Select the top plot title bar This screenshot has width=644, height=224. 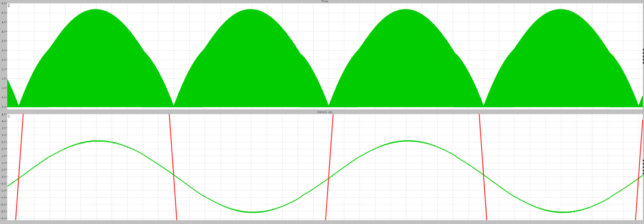[322, 2]
